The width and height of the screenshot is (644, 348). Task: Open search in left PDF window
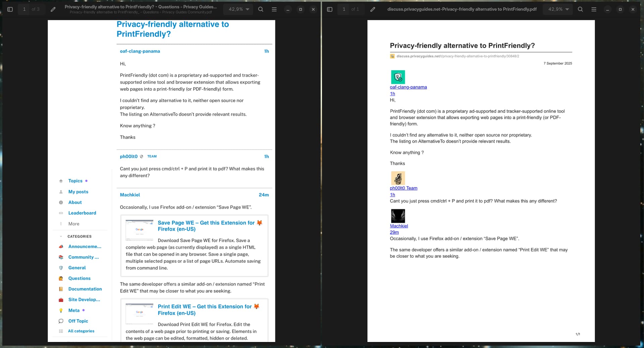coord(261,9)
